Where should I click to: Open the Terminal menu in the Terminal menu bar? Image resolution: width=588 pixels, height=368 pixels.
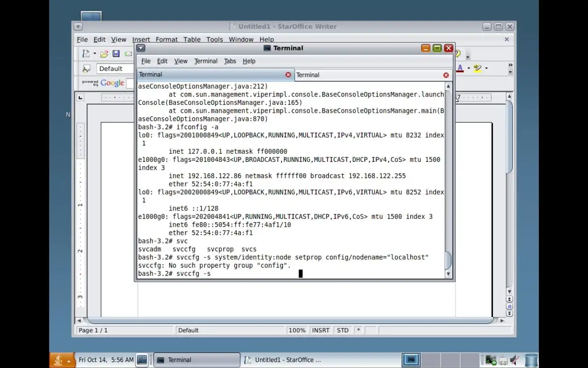206,61
